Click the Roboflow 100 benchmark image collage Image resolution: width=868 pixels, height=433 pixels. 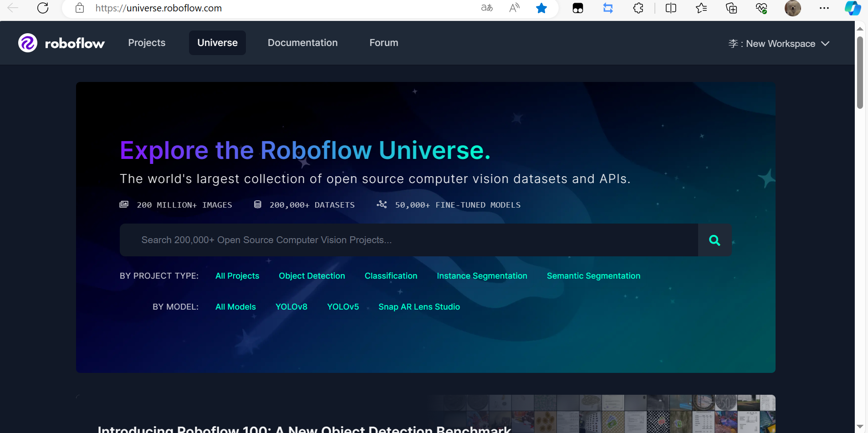click(x=601, y=414)
